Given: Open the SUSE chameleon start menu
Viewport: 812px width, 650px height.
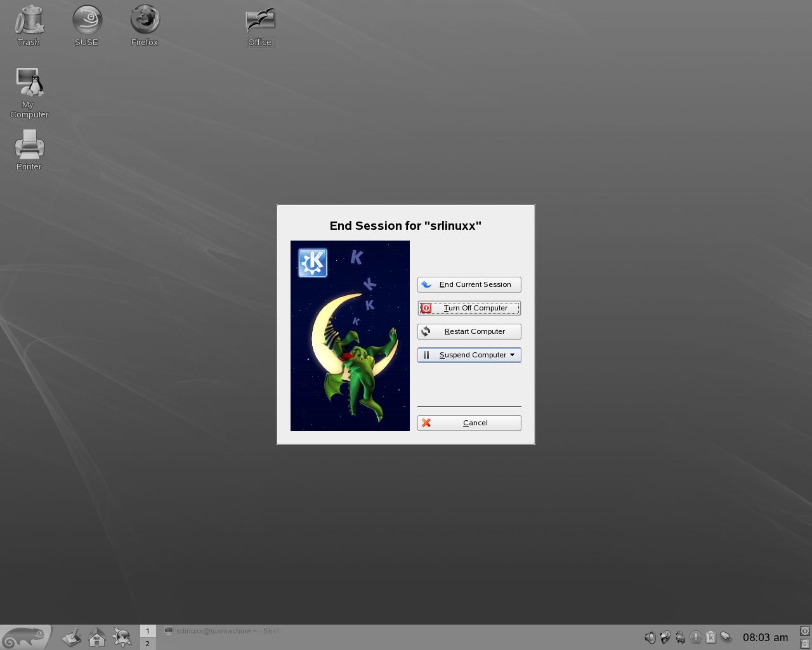Looking at the screenshot, I should [25, 637].
